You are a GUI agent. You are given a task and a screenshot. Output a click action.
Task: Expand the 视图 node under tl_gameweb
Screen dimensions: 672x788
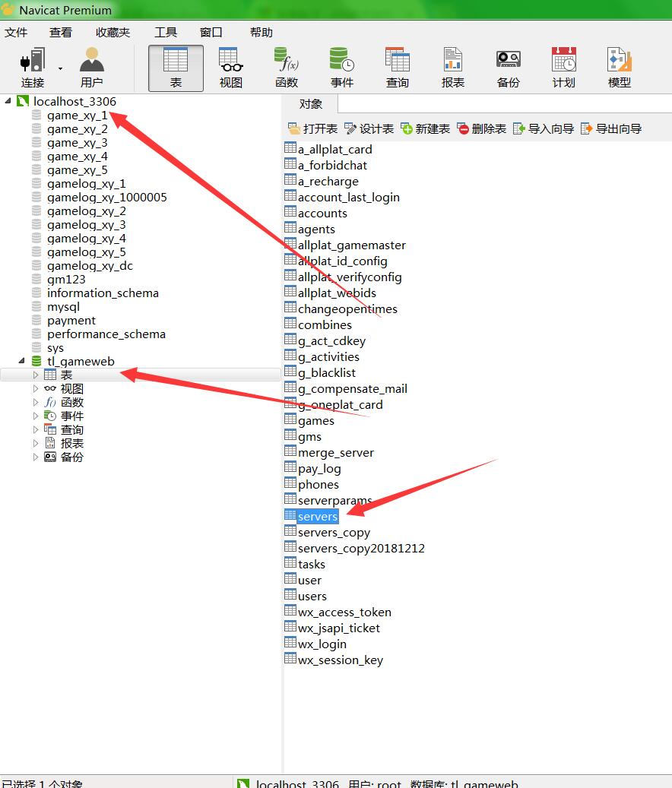(36, 388)
